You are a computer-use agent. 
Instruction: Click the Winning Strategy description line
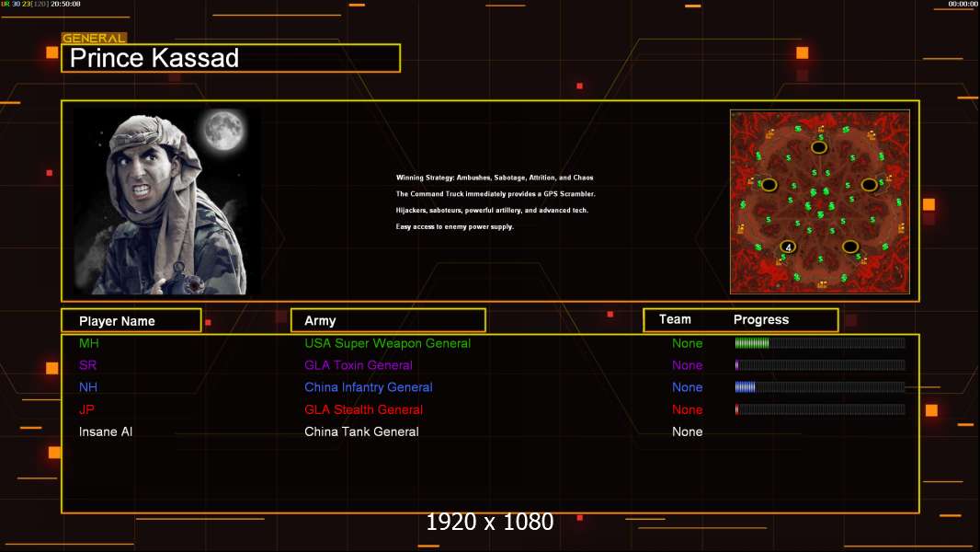495,178
